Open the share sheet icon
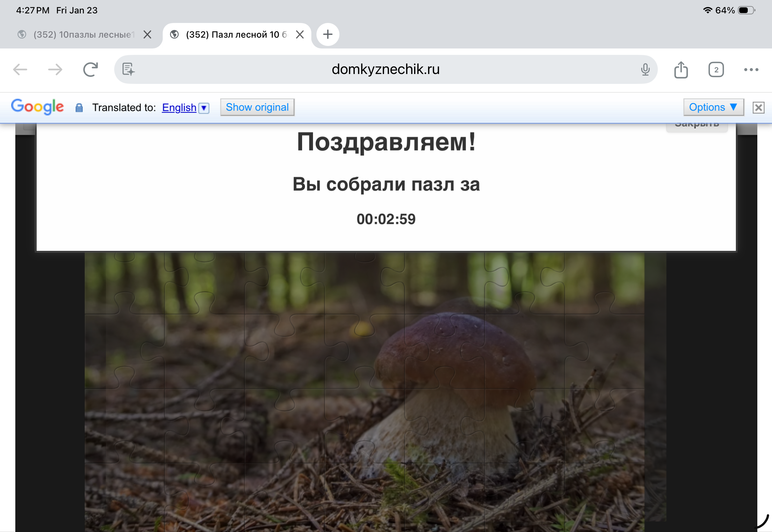 pyautogui.click(x=681, y=70)
